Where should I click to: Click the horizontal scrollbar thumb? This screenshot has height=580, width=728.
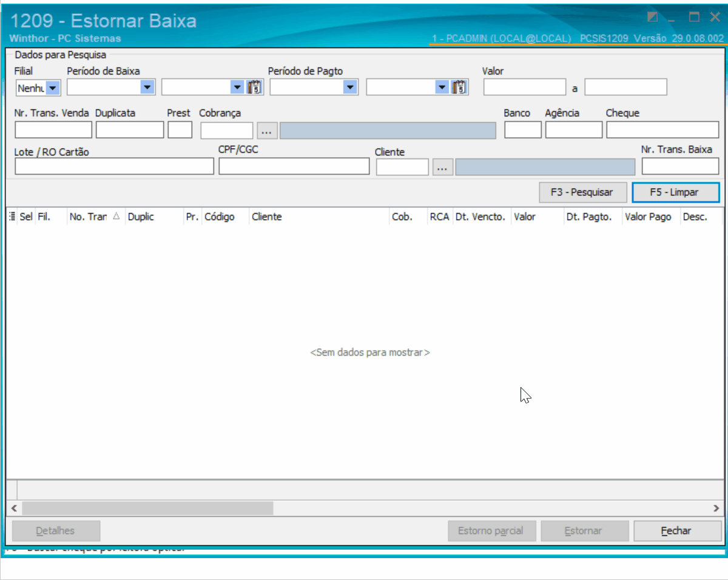147,508
